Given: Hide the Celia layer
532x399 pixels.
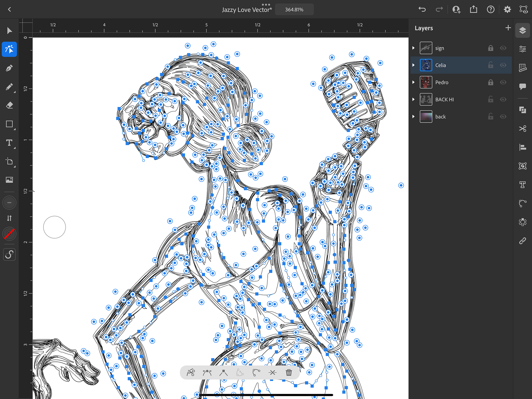Looking at the screenshot, I should [x=503, y=65].
